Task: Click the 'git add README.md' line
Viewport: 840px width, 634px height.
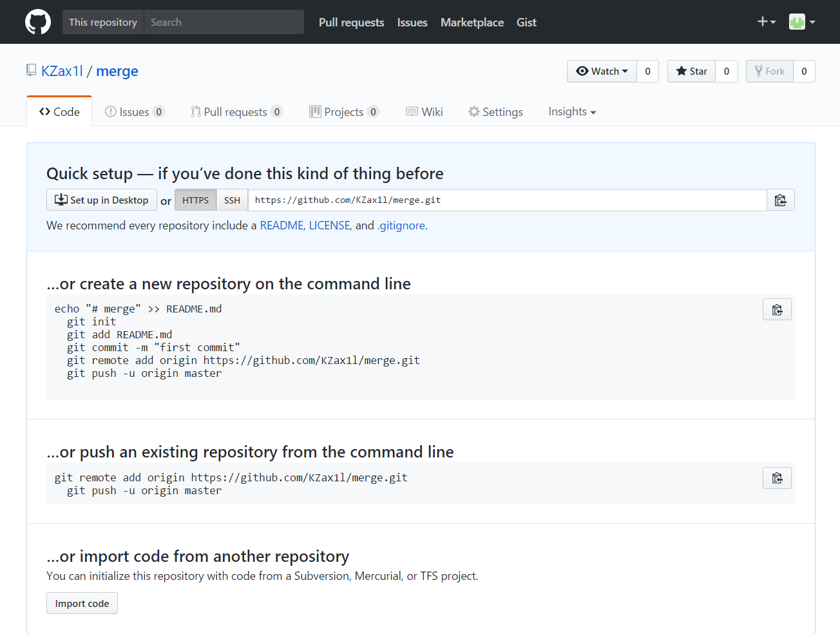Action: [x=119, y=334]
